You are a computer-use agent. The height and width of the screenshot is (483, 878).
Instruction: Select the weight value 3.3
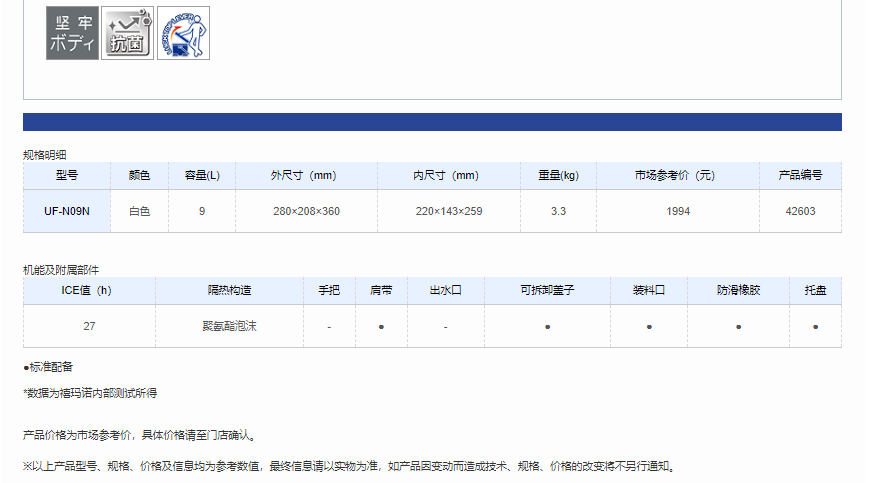558,211
